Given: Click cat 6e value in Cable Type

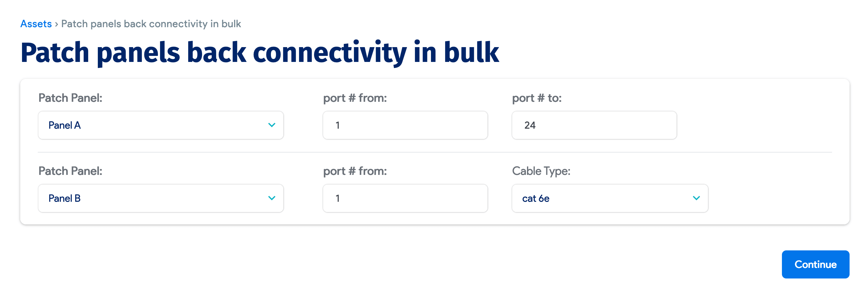Looking at the screenshot, I should [x=536, y=198].
